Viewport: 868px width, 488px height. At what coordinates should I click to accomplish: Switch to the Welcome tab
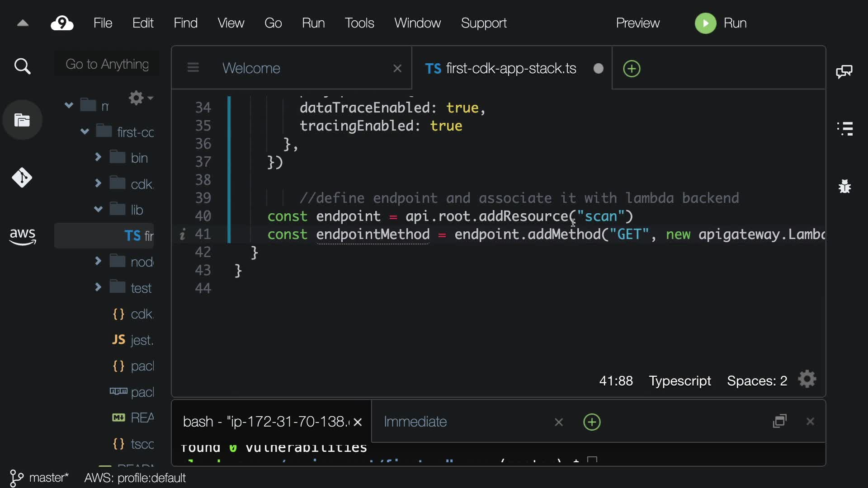[x=251, y=68]
